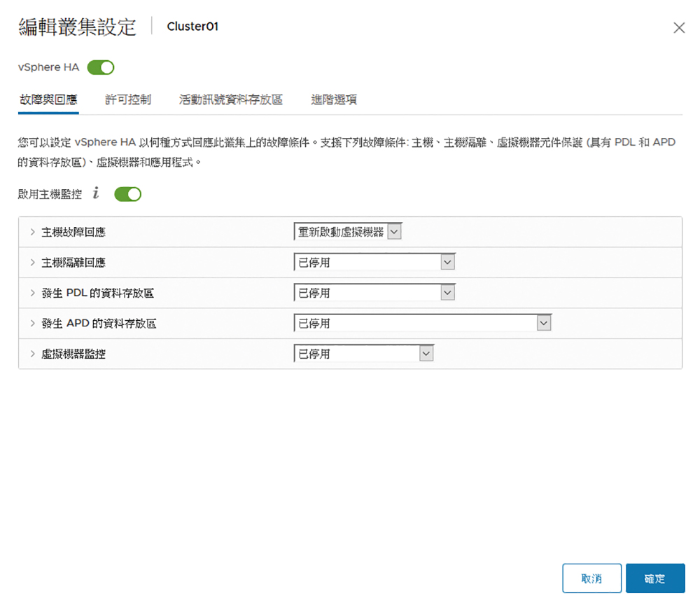The image size is (700, 603).
Task: Click the 主機故障回應 label
Action: point(73,233)
